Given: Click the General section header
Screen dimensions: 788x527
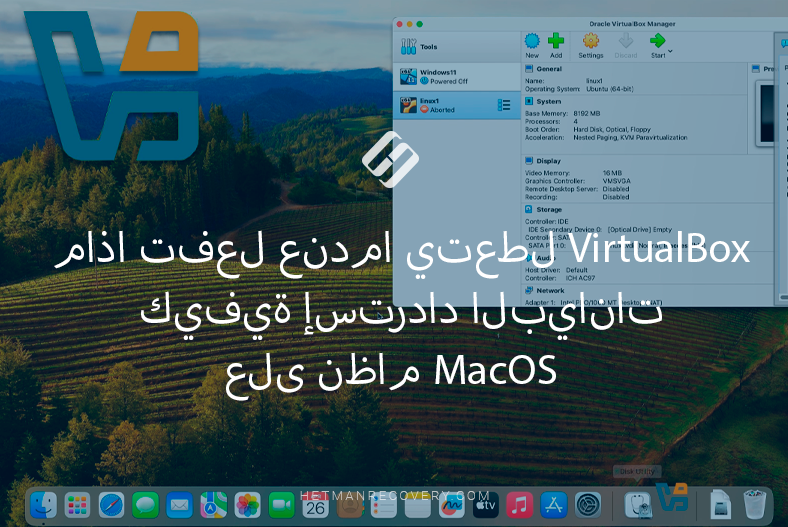Looking at the screenshot, I should (x=549, y=69).
